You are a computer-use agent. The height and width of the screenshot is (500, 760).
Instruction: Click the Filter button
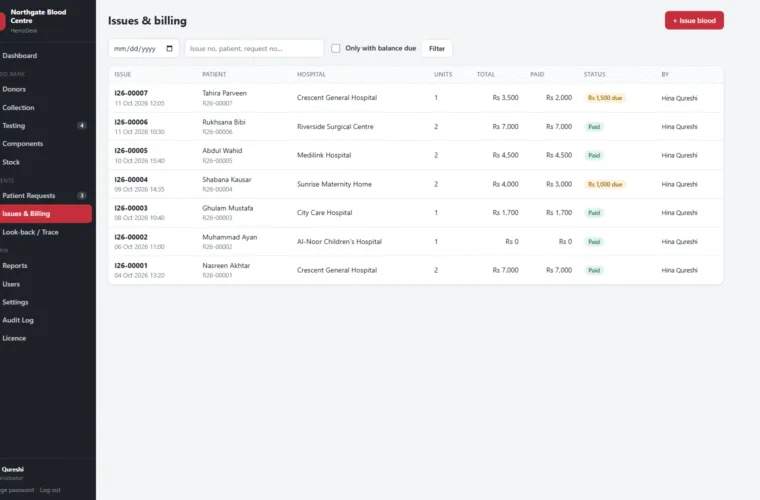pos(437,48)
